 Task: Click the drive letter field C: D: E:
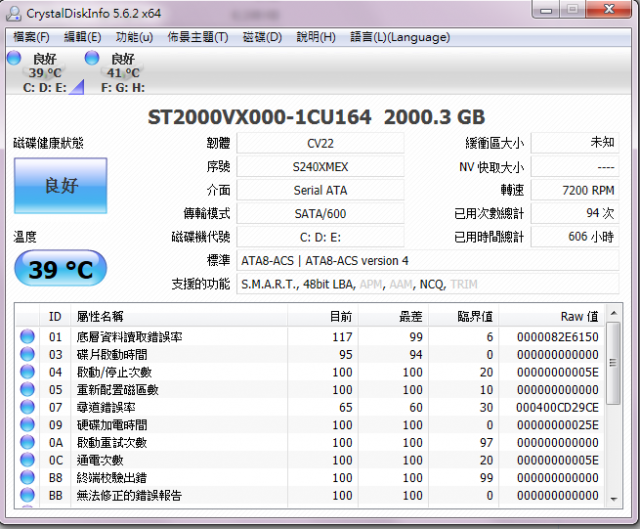click(320, 237)
